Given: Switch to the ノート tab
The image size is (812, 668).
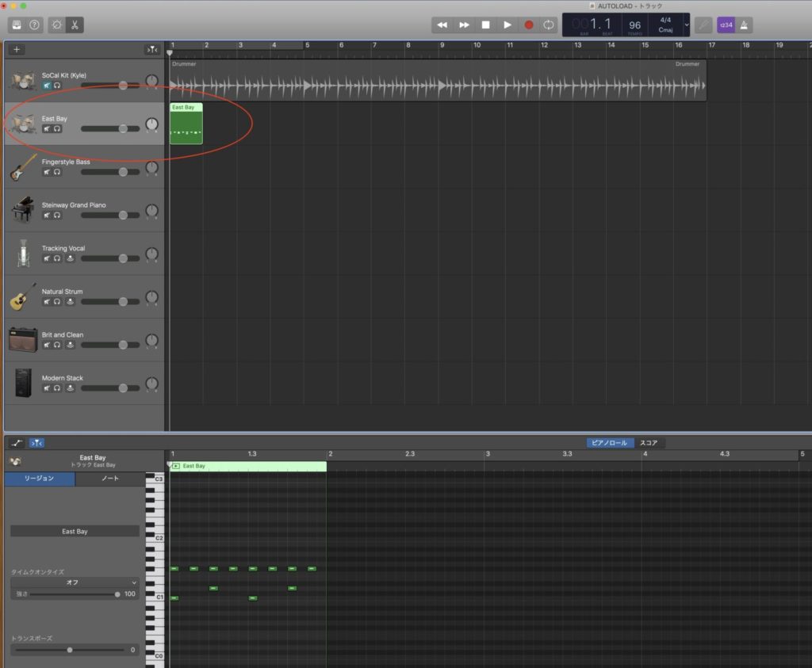Looking at the screenshot, I should 110,479.
